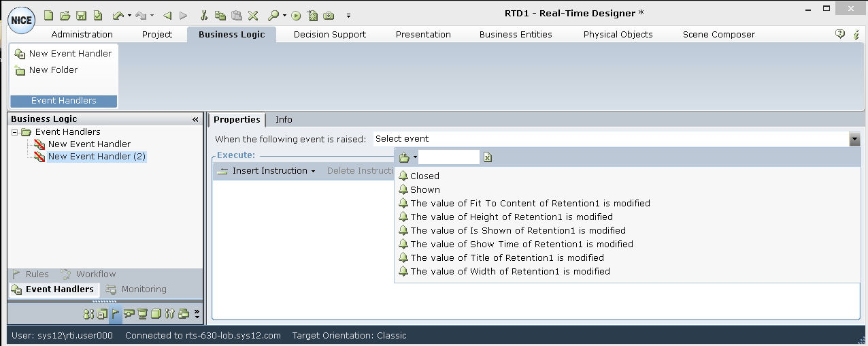The image size is (868, 346).
Task: Click the help question mark icon
Action: point(840,34)
